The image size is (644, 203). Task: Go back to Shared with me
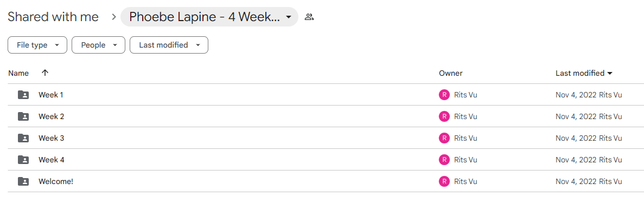(x=53, y=17)
